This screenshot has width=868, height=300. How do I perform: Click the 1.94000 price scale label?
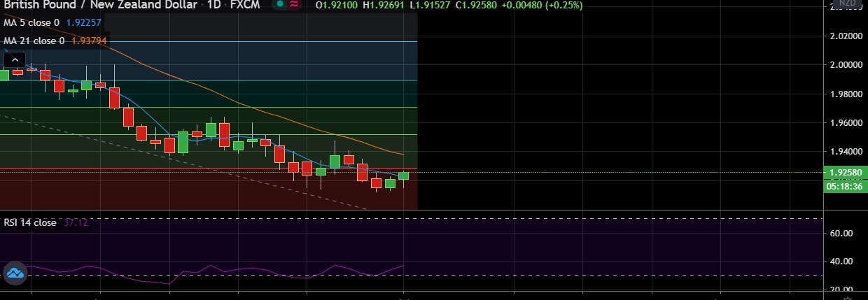pos(845,151)
